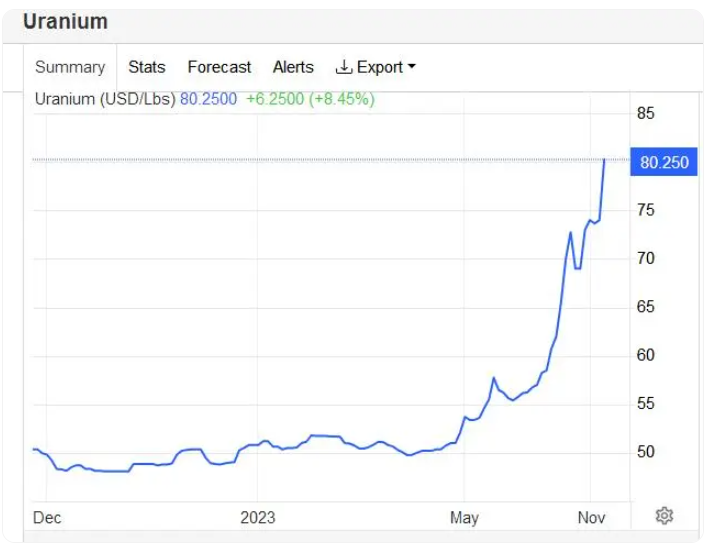Click the 85 price axis label
The width and height of the screenshot is (714, 553).
pyautogui.click(x=646, y=113)
